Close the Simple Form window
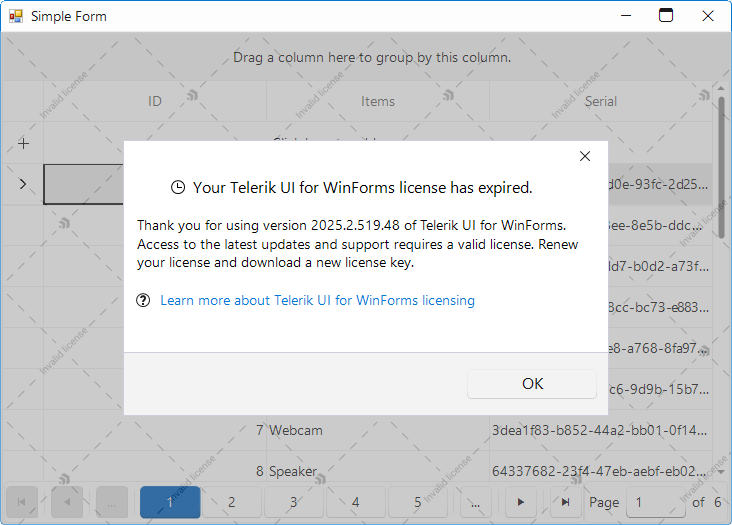 pos(708,16)
